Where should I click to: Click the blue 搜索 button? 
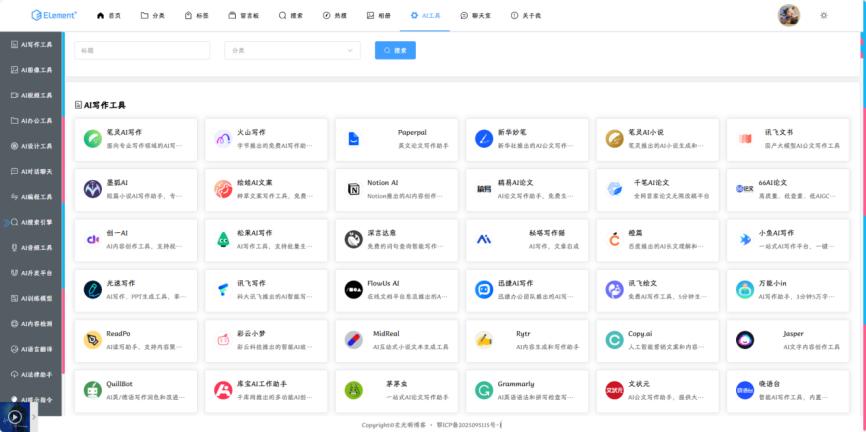pos(395,50)
